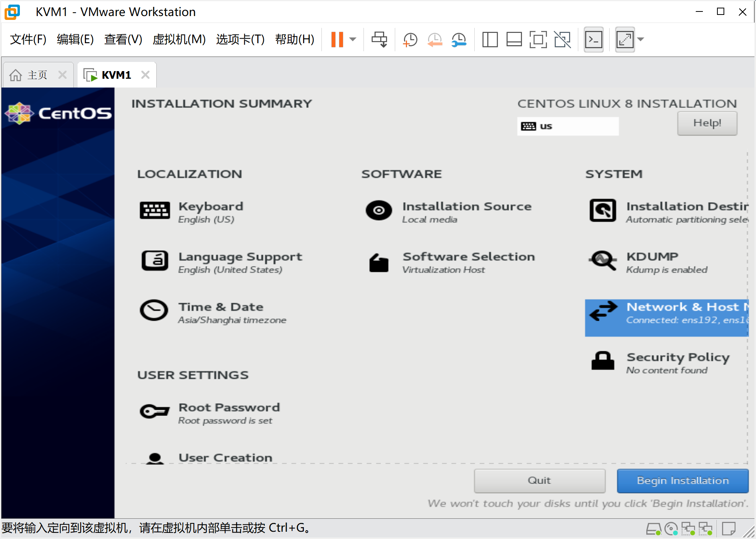Screen dimensions: 756x539
Task: Click 'Asia/Shanghai timezone' subtitle text
Action: click(232, 320)
